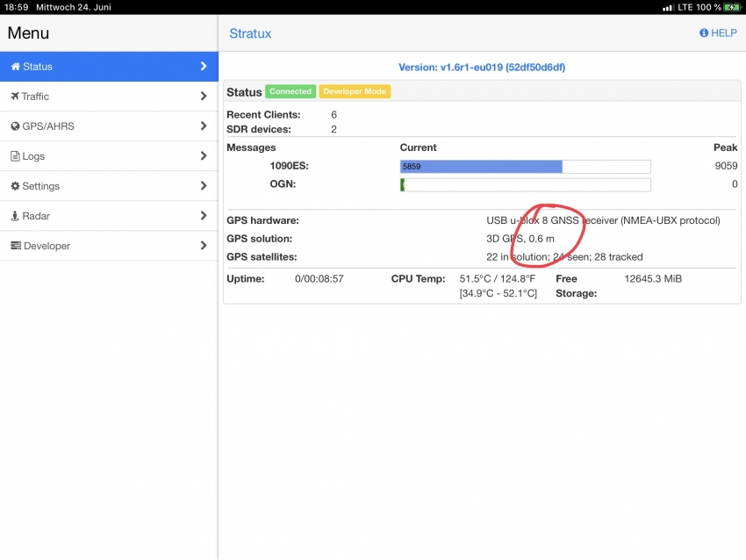Image resolution: width=746 pixels, height=560 pixels.
Task: Click the Recent Clients value 6
Action: [x=334, y=115]
